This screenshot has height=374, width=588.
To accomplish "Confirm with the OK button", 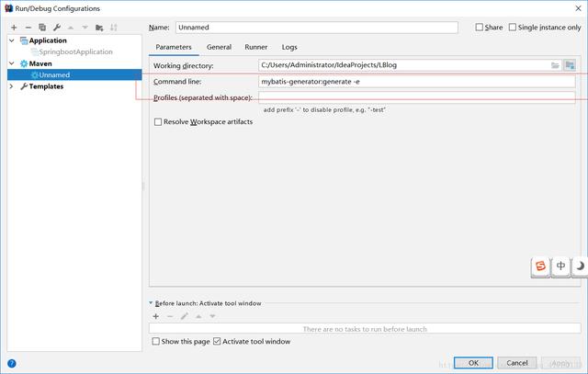I will coord(473,363).
